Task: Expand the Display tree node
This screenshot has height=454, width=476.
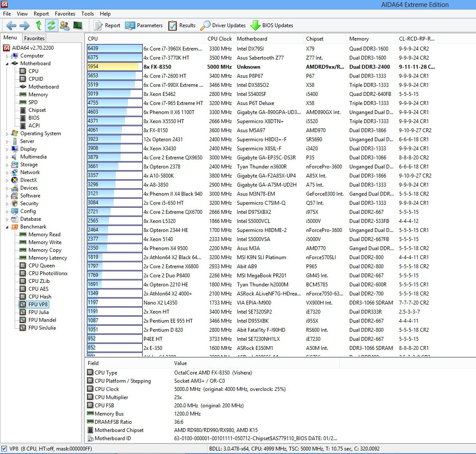Action: pyautogui.click(x=7, y=149)
